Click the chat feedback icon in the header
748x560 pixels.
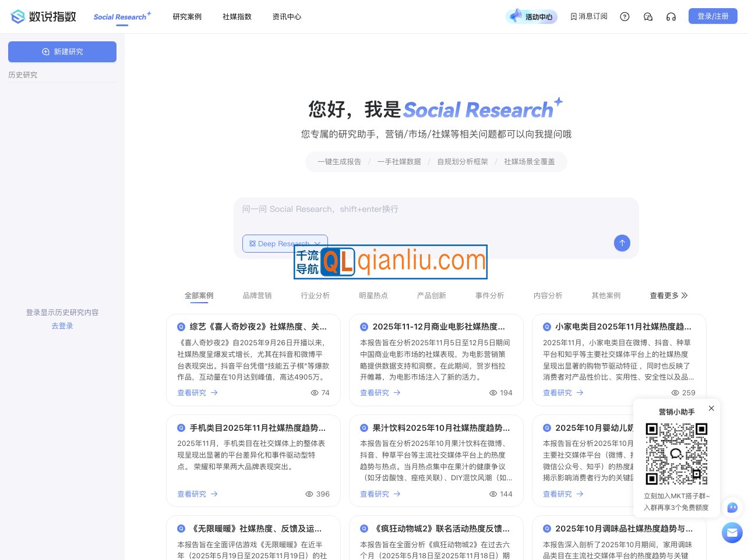pos(648,16)
